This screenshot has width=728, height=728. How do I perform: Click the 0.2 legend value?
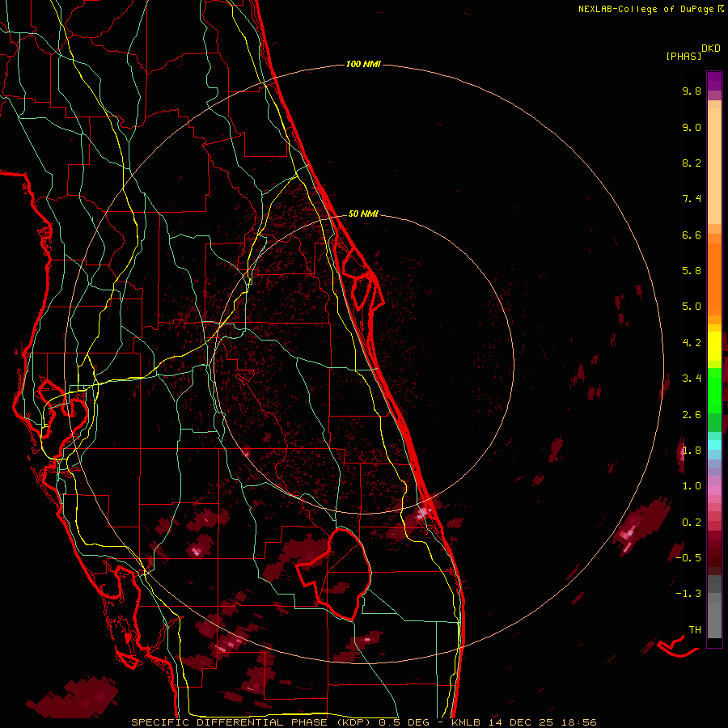pyautogui.click(x=692, y=523)
